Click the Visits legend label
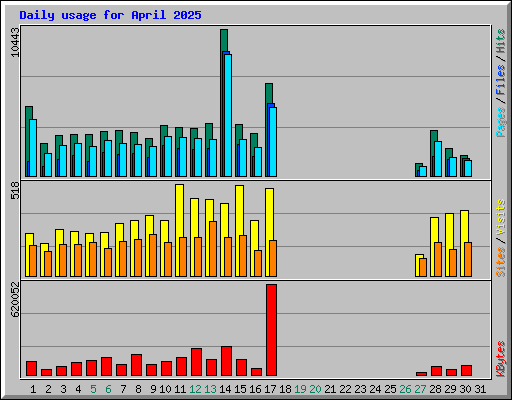This screenshot has width=512, height=400. pyautogui.click(x=500, y=218)
